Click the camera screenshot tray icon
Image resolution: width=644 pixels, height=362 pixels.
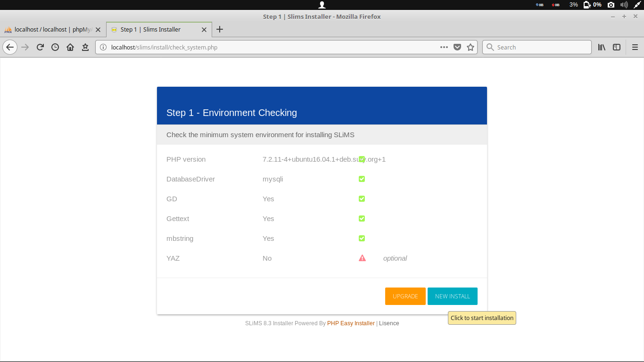[x=611, y=5]
